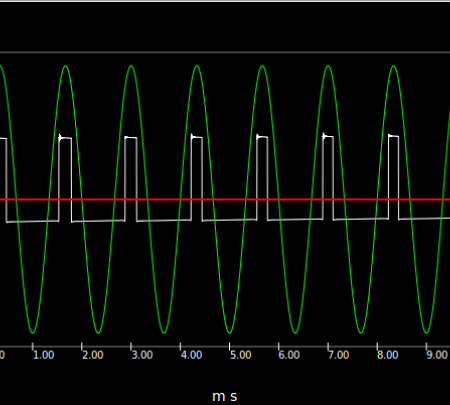Click the green sine trough above 1.00
Viewport: 450px width, 405px height.
point(32,332)
